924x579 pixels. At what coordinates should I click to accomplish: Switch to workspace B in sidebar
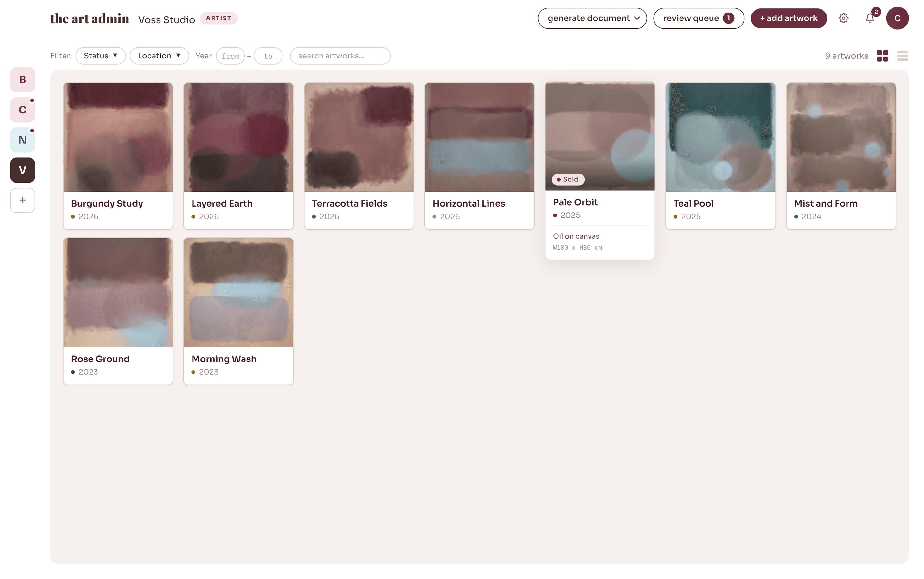click(23, 80)
